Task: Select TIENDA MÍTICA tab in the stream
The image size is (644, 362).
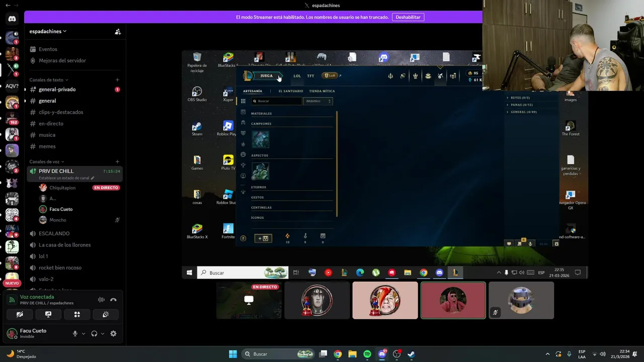Action: click(322, 91)
